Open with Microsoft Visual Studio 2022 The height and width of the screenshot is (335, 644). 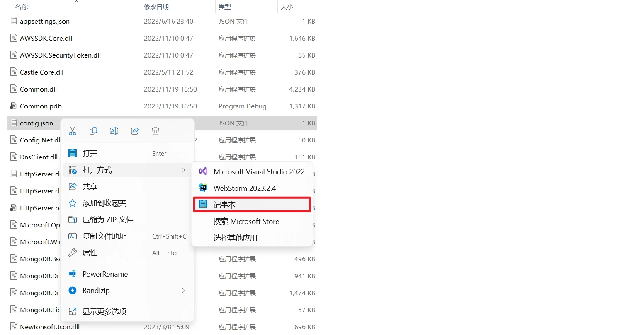coord(259,172)
